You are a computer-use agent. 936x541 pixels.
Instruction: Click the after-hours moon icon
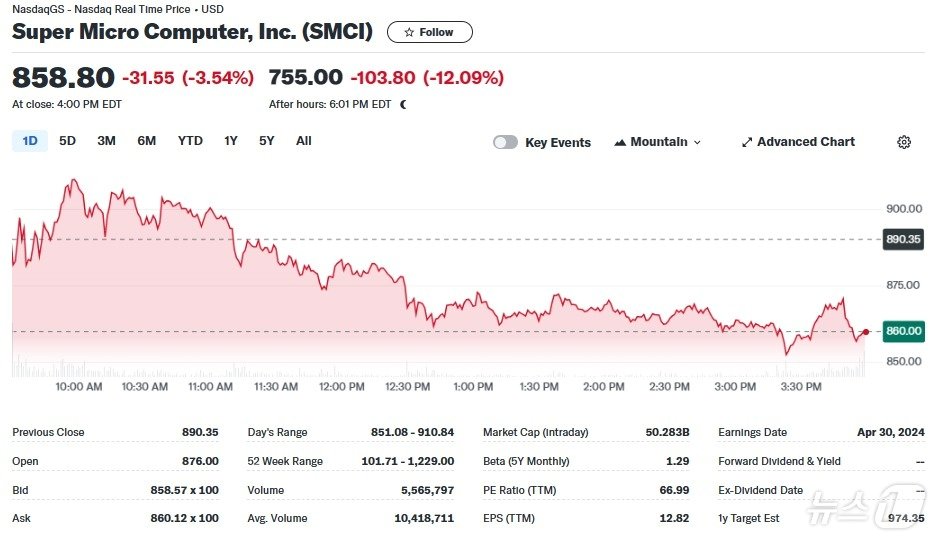tap(404, 104)
